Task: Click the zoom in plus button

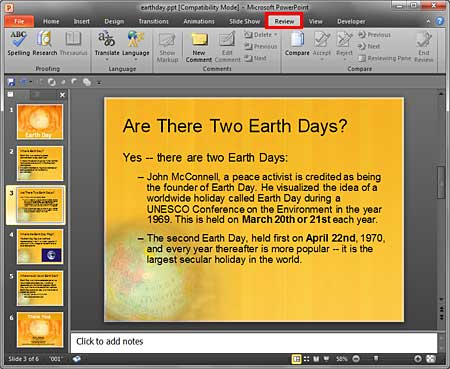Action: [417, 359]
